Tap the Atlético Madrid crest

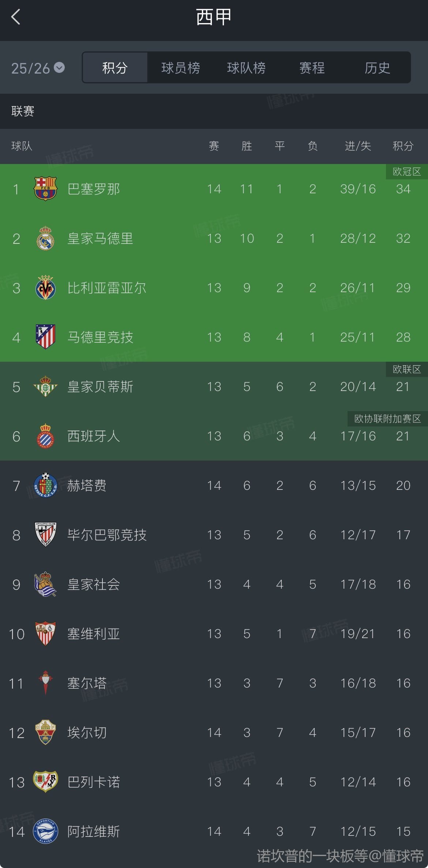[45, 337]
